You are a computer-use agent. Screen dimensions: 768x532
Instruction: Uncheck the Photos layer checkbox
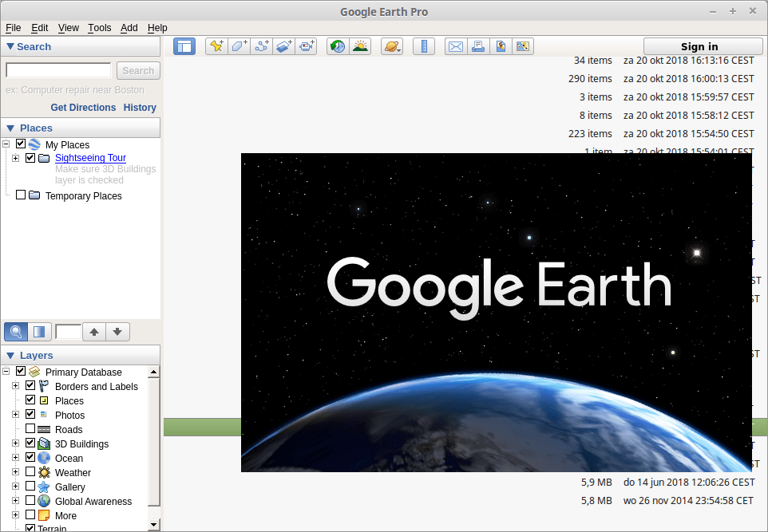point(30,414)
